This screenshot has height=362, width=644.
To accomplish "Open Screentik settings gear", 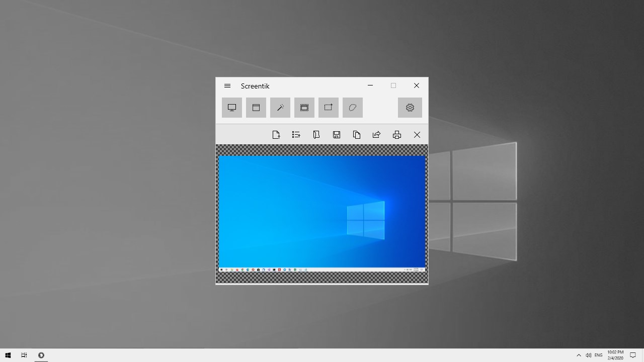I will pyautogui.click(x=410, y=108).
